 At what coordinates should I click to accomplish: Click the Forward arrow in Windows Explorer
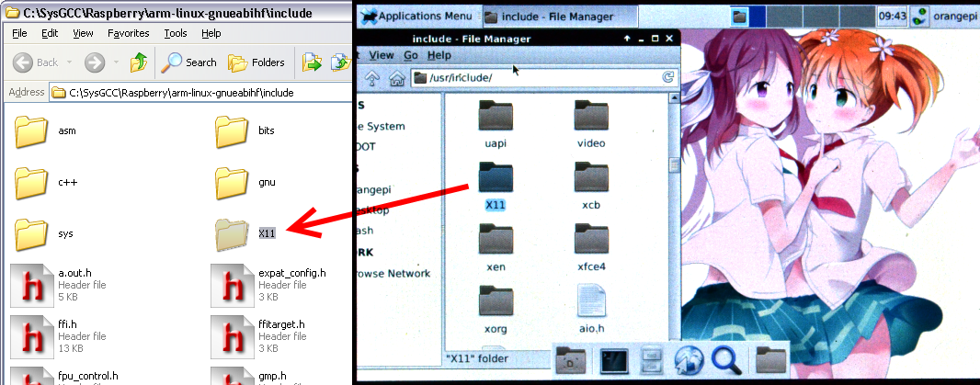[x=95, y=62]
